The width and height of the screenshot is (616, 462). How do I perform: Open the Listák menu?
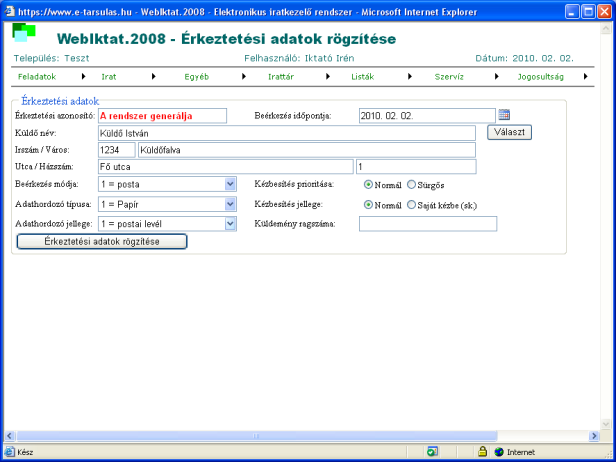[x=363, y=77]
